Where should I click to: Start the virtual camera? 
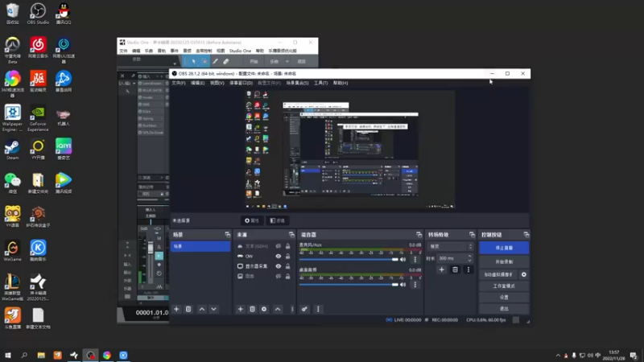tap(498, 274)
